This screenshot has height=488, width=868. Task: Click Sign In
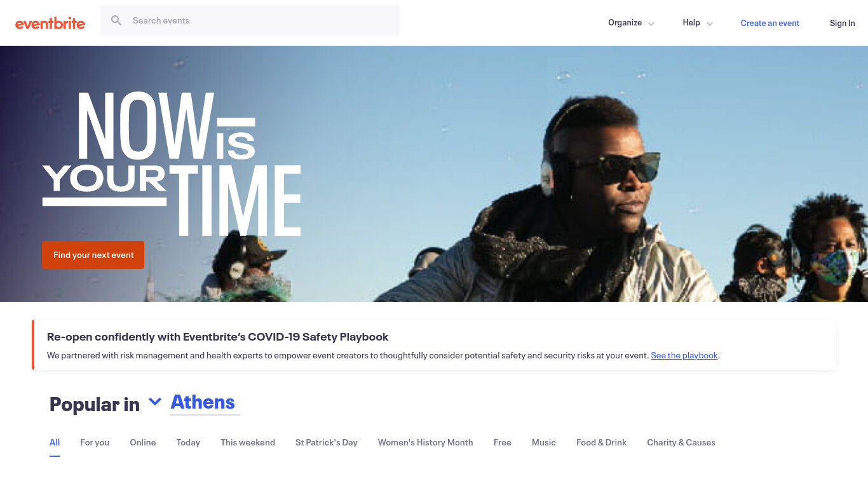(x=843, y=23)
